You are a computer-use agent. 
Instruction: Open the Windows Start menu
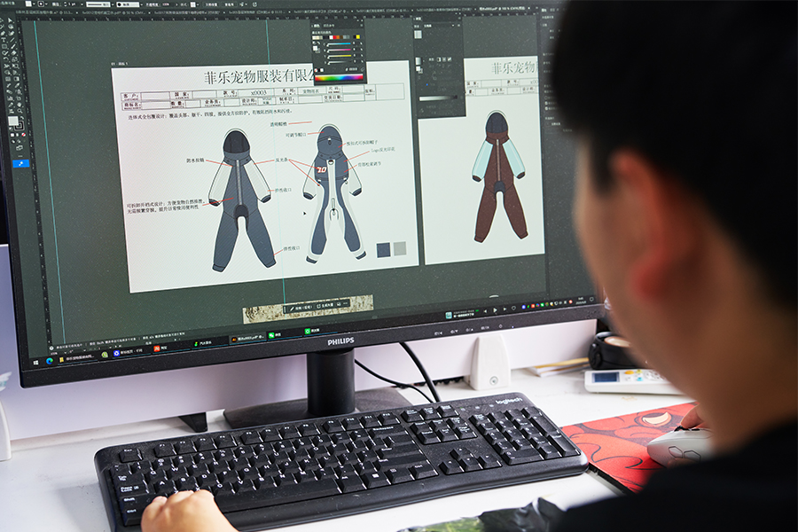[x=35, y=363]
